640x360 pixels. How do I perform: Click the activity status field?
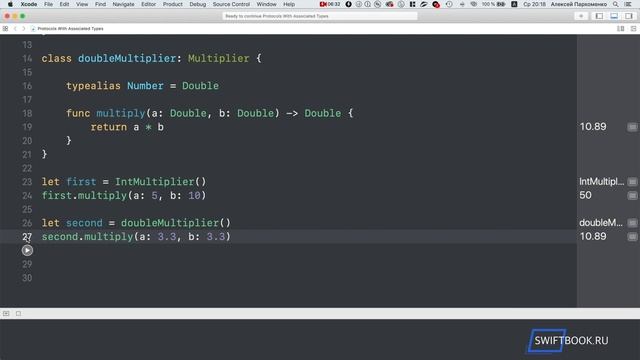coord(320,16)
